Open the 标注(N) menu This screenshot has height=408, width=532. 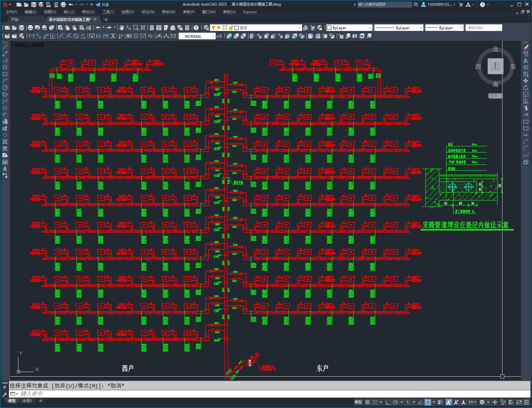click(148, 12)
